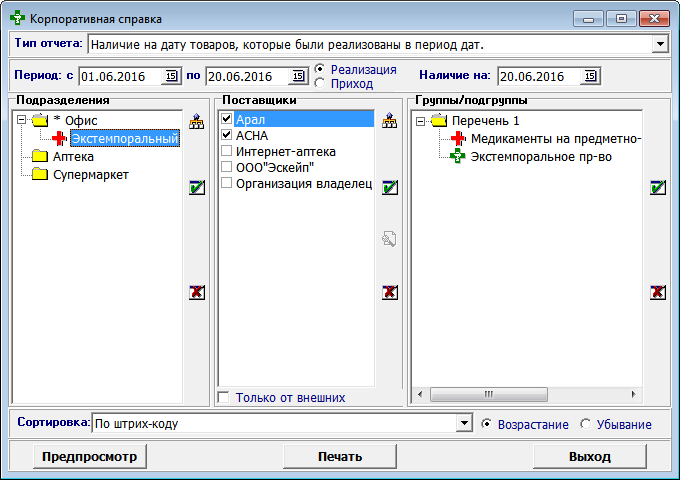Click the red cross icon beside Медикаменты

coord(458,139)
